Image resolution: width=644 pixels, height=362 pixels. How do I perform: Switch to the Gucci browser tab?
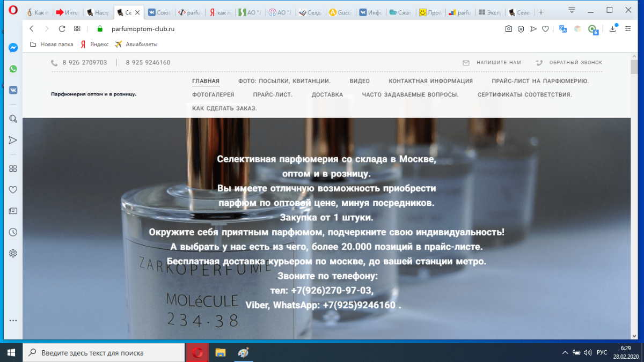340,11
